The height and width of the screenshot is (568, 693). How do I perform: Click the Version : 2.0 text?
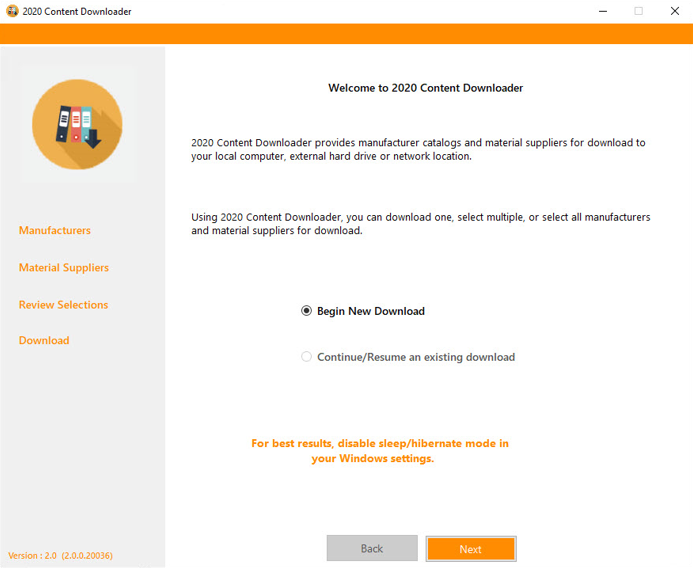pos(61,556)
